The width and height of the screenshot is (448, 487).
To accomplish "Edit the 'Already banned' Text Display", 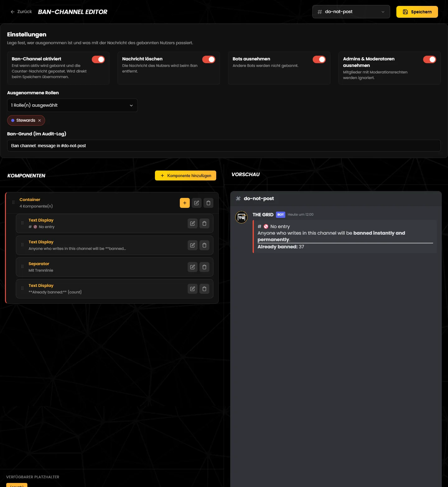I will coord(193,289).
